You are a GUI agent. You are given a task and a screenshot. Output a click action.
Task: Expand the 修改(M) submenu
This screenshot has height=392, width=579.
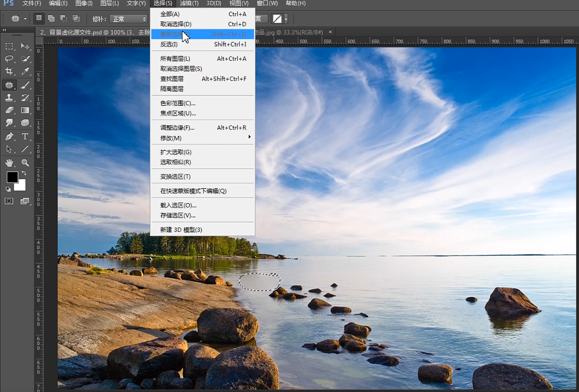coord(203,138)
